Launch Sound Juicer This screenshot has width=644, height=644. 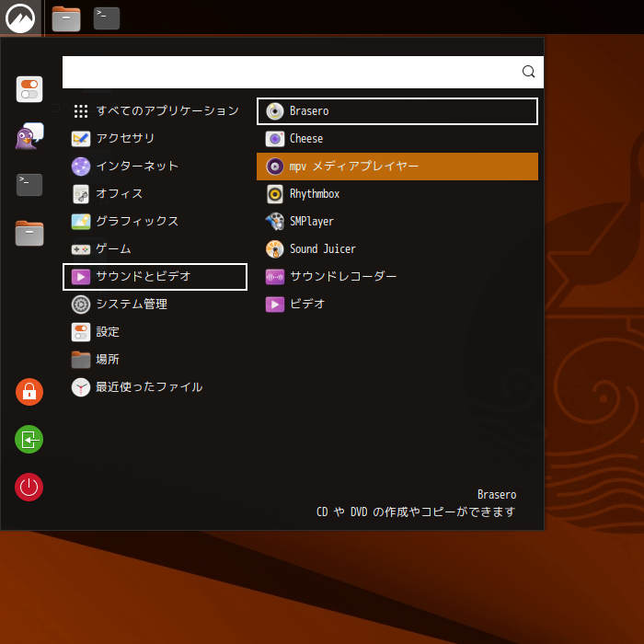point(397,249)
